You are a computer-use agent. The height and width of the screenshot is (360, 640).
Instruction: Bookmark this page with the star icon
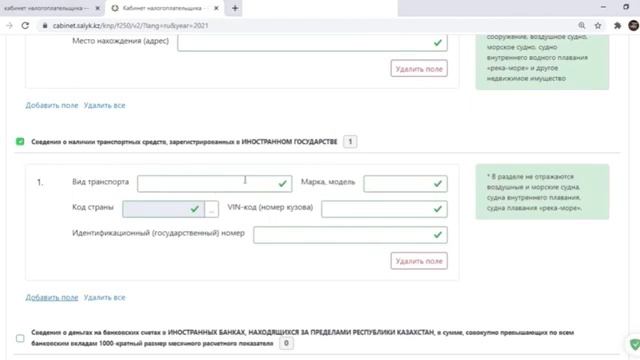[x=598, y=25]
